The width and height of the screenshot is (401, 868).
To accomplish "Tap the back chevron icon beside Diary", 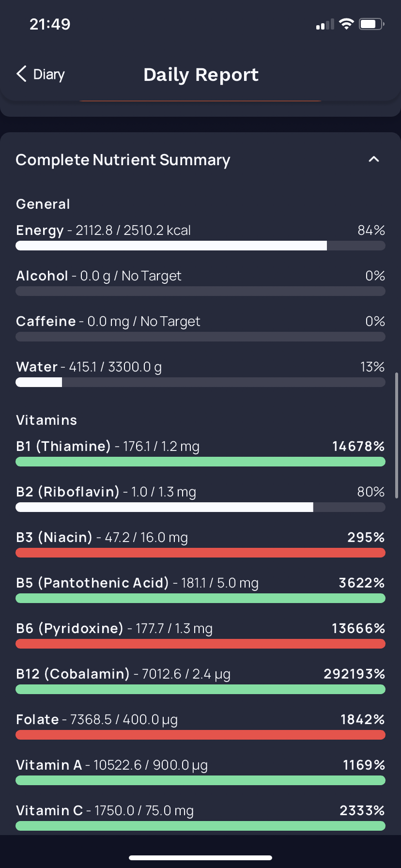I will (x=21, y=74).
